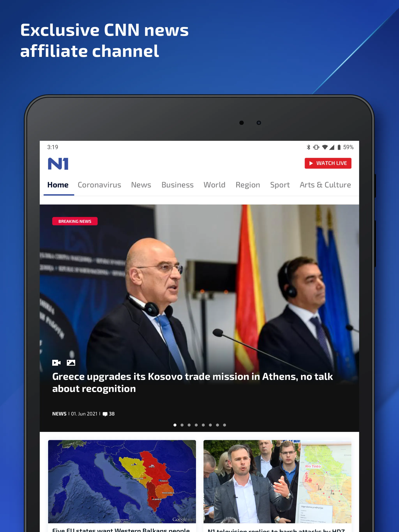Select the World tab

(214, 185)
